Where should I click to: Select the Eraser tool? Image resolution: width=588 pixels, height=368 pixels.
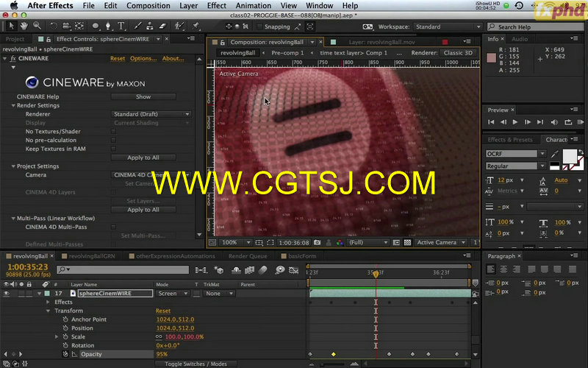click(162, 26)
